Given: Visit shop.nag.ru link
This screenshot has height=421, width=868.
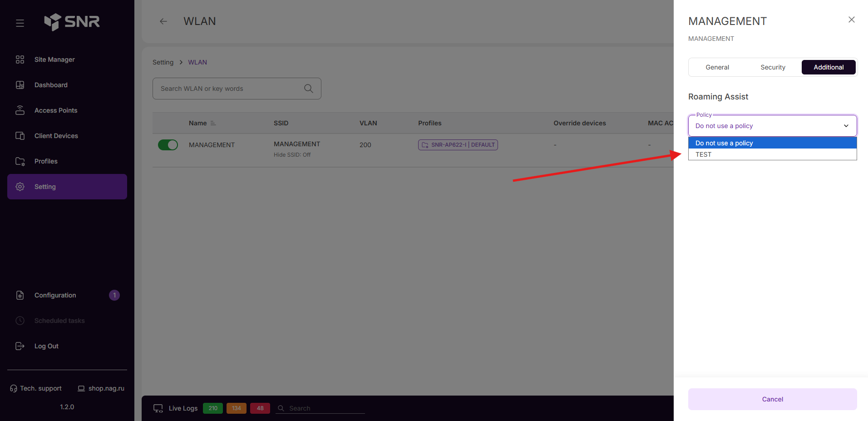Looking at the screenshot, I should click(x=101, y=388).
